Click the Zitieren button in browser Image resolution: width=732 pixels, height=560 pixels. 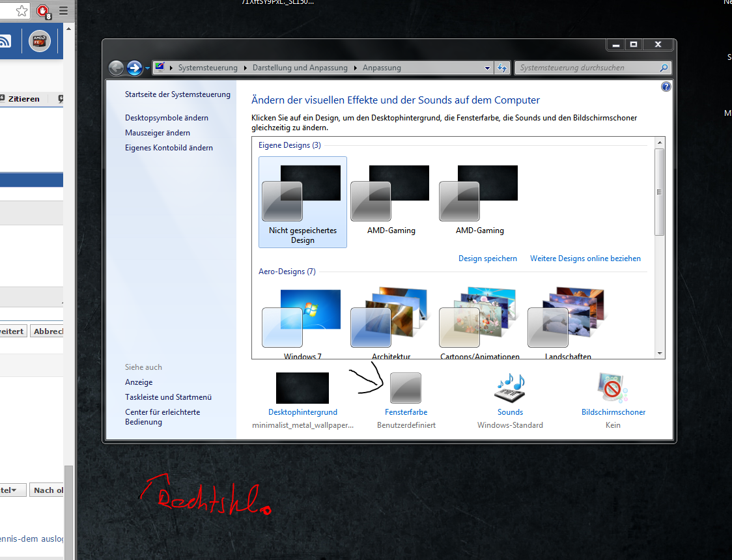pos(20,98)
